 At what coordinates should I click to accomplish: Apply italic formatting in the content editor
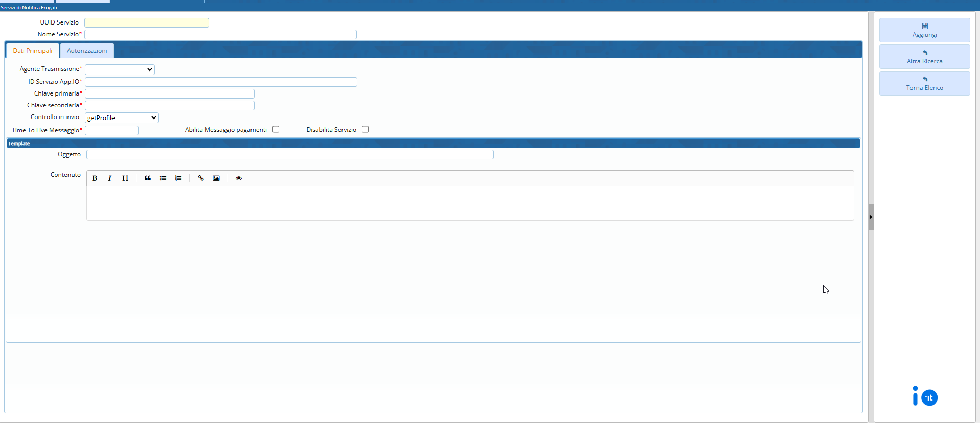109,178
